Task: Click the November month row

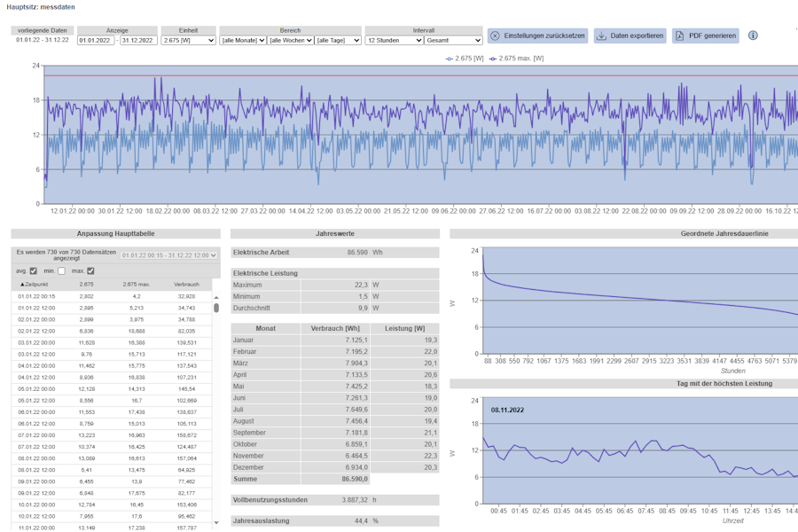Action: [x=335, y=456]
